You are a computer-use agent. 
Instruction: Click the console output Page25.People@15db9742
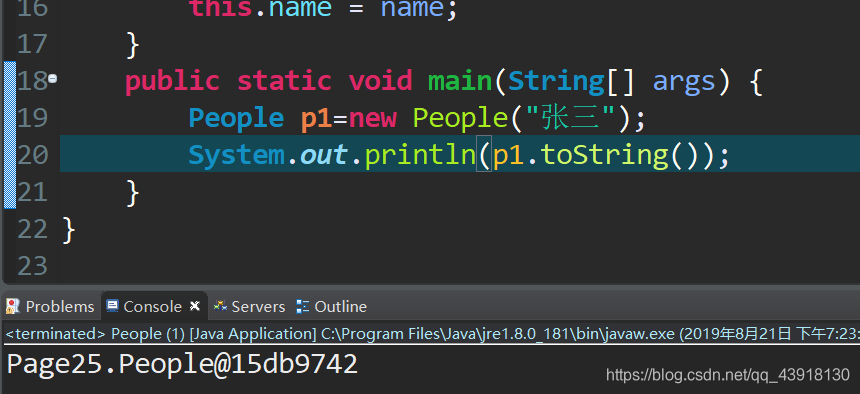tap(183, 364)
